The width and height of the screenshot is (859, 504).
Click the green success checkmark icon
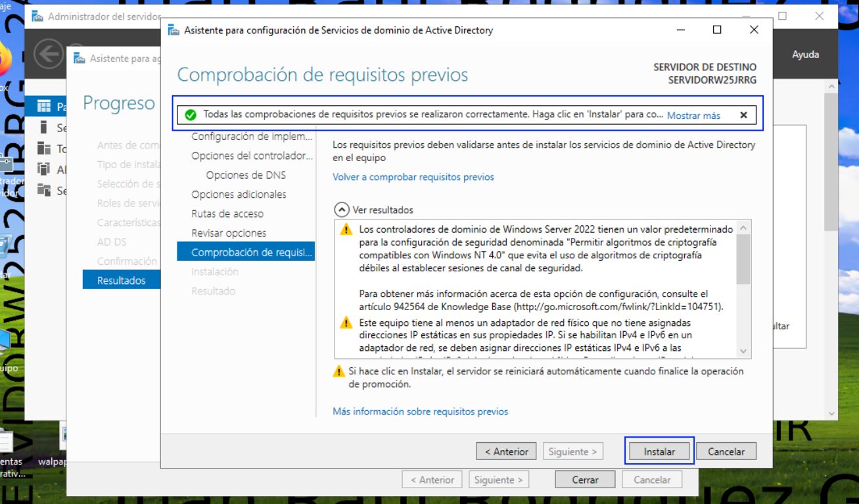(x=191, y=115)
